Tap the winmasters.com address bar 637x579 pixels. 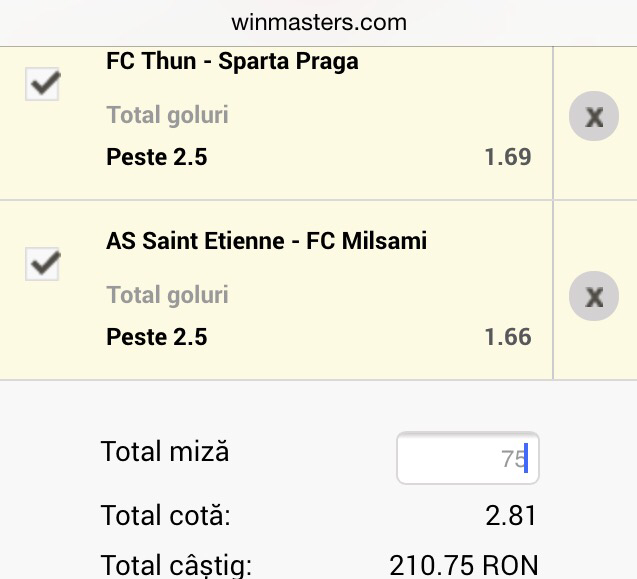(x=318, y=22)
